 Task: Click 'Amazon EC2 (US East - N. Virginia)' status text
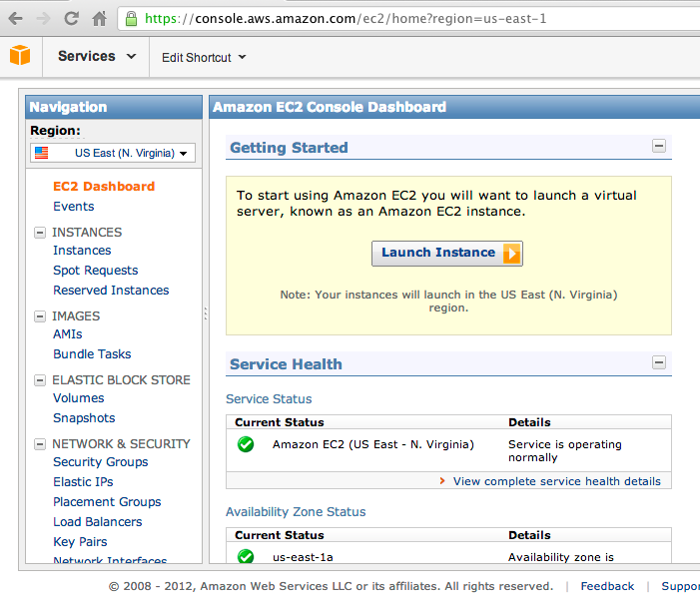373,444
